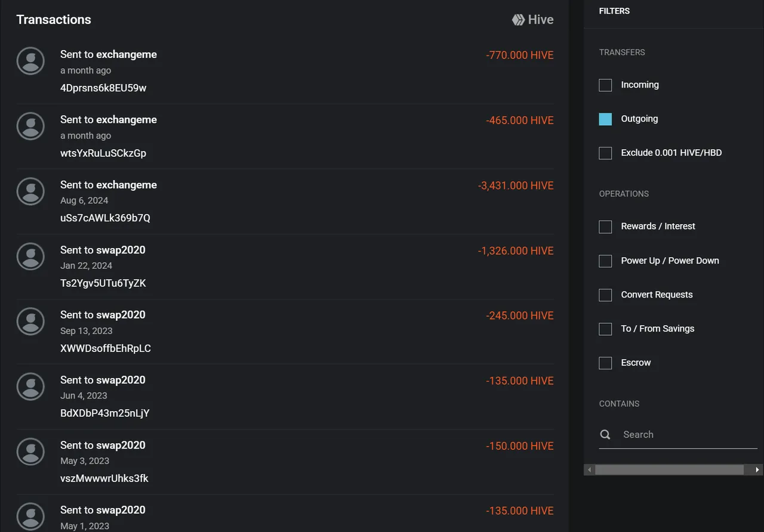
Task: Click the Transactions heading
Action: pyautogui.click(x=54, y=20)
